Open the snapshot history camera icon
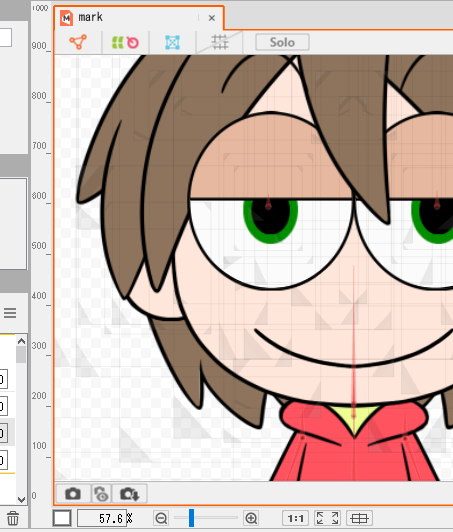The height and width of the screenshot is (532, 453). 101,494
